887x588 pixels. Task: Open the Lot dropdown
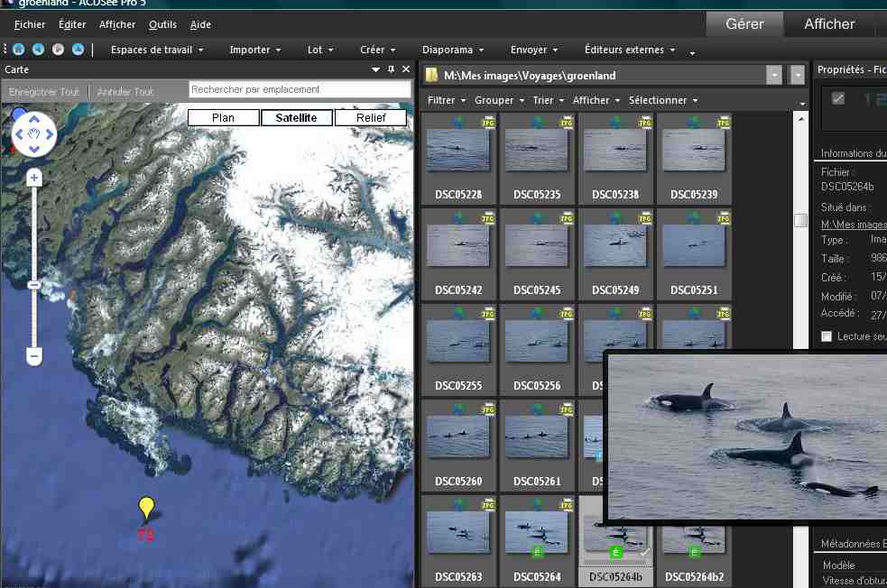point(320,50)
